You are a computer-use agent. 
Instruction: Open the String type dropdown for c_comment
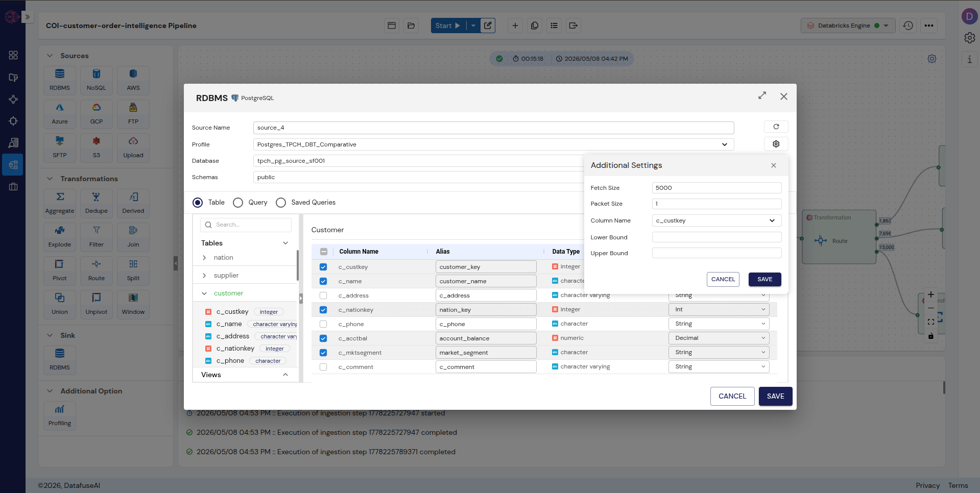coord(719,366)
